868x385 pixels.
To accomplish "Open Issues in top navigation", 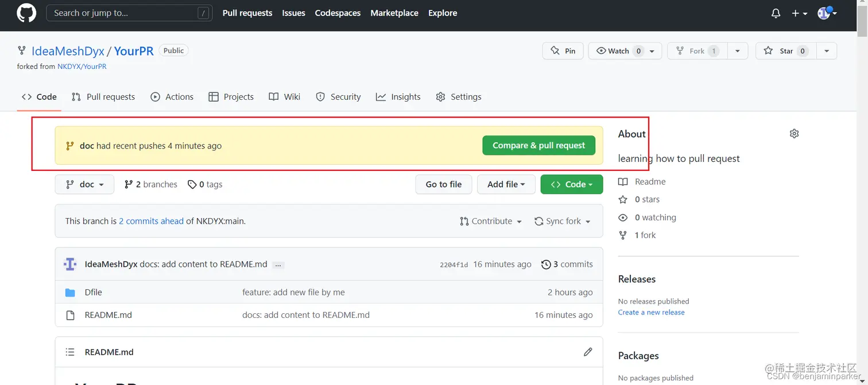I will [x=293, y=13].
